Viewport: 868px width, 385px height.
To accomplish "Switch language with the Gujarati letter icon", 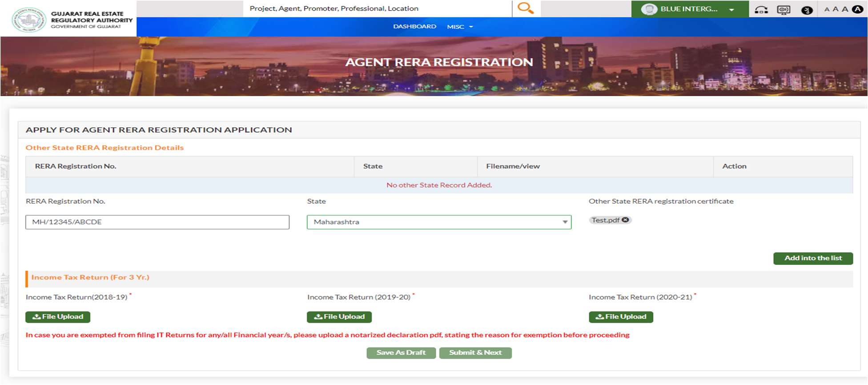I will [x=807, y=10].
